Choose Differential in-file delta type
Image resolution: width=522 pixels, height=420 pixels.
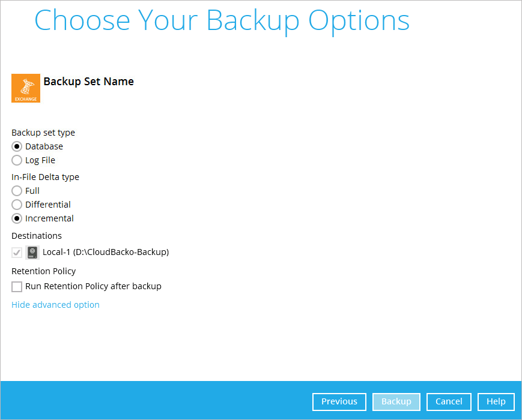(x=17, y=205)
